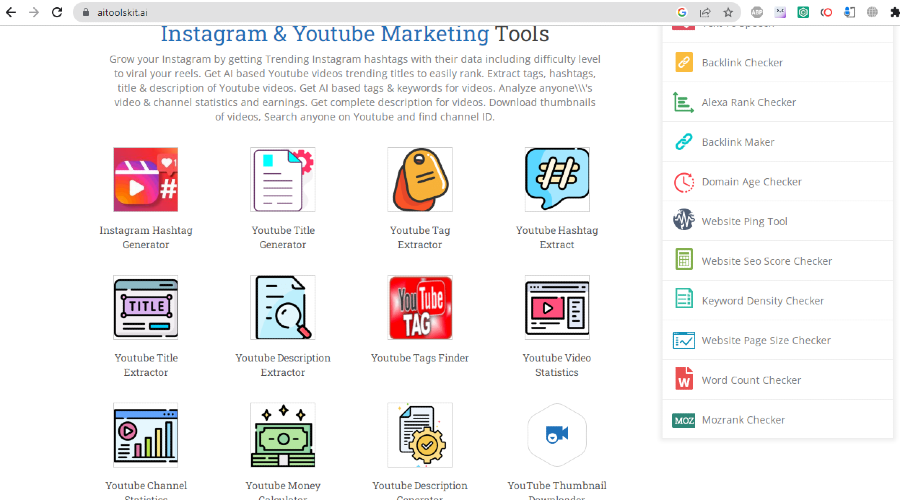Click the Instagram Hashtag Generator label

coord(146,237)
